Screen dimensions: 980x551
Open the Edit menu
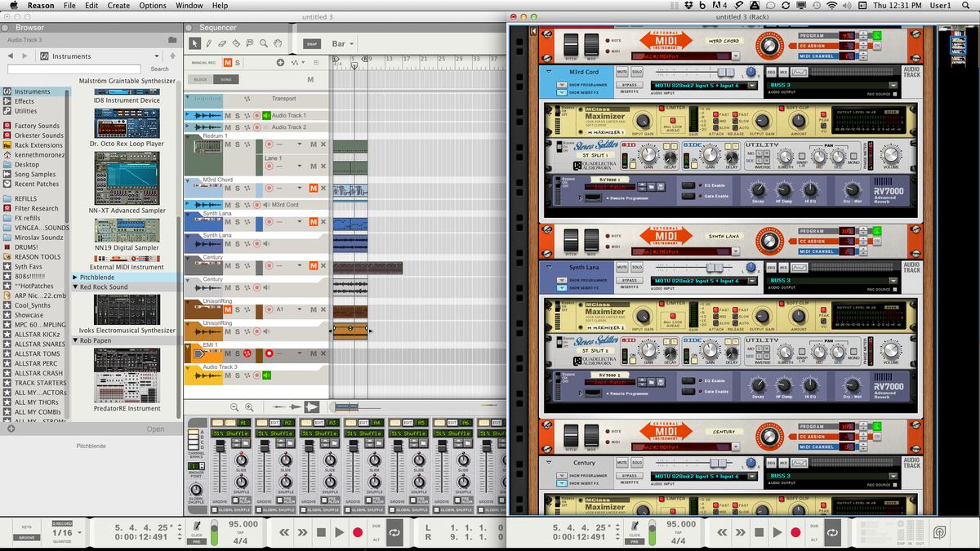(x=91, y=6)
